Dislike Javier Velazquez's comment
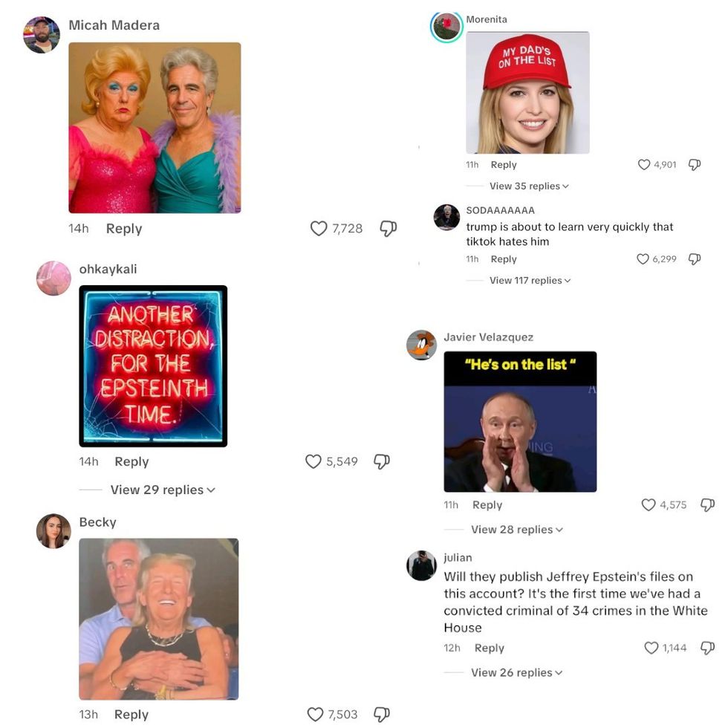The height and width of the screenshot is (728, 728). [x=707, y=504]
